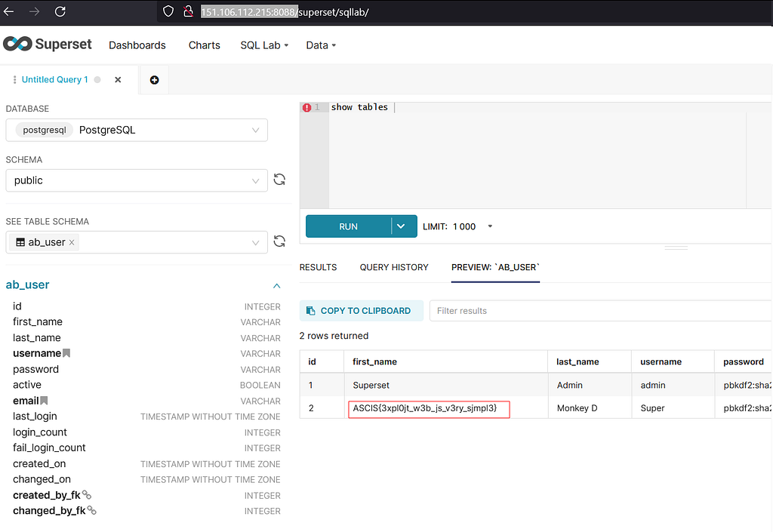Open the query tab options dots
Viewport: 773px width, 532px height.
14,80
